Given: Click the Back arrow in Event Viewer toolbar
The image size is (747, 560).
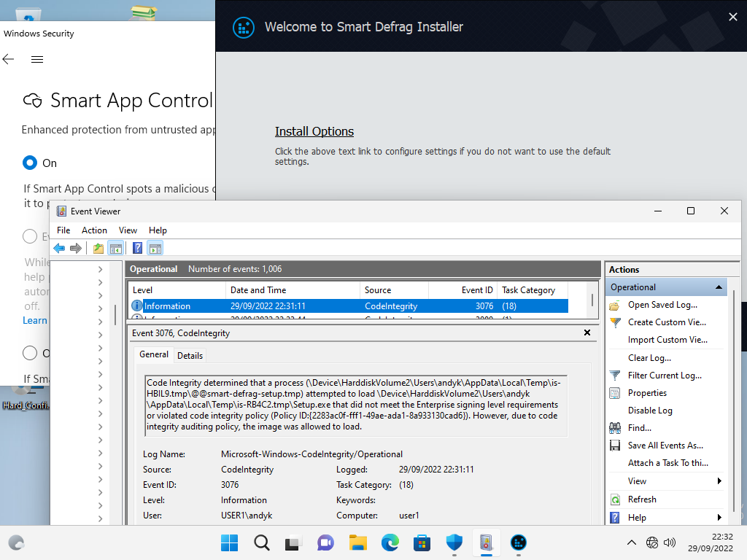Looking at the screenshot, I should tap(59, 249).
